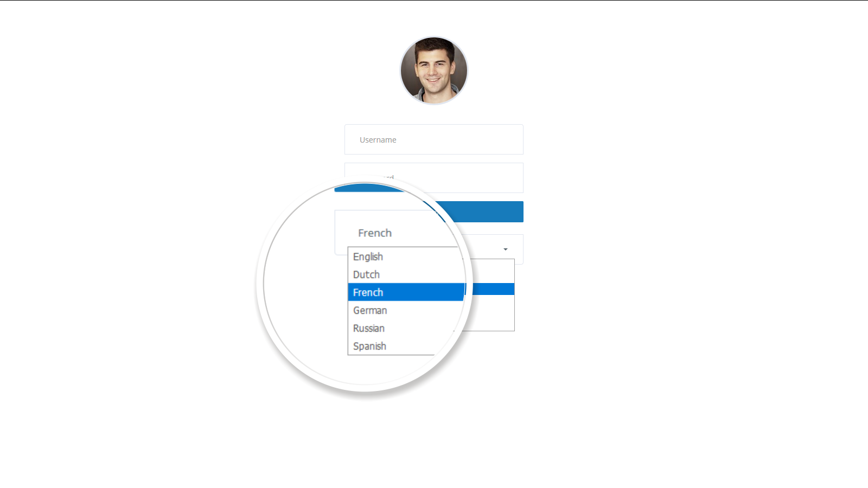Click the user profile avatar photo
This screenshot has width=868, height=488.
pos(434,70)
